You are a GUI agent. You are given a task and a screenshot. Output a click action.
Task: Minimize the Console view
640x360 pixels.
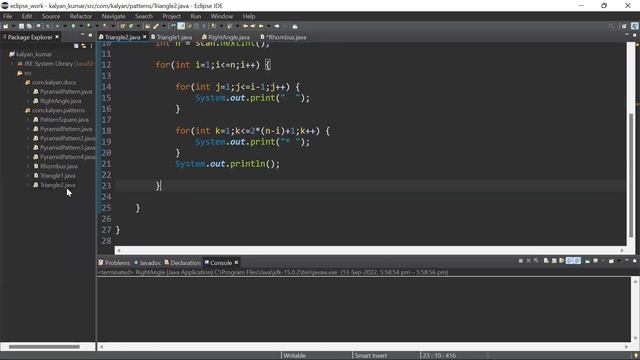point(627,260)
